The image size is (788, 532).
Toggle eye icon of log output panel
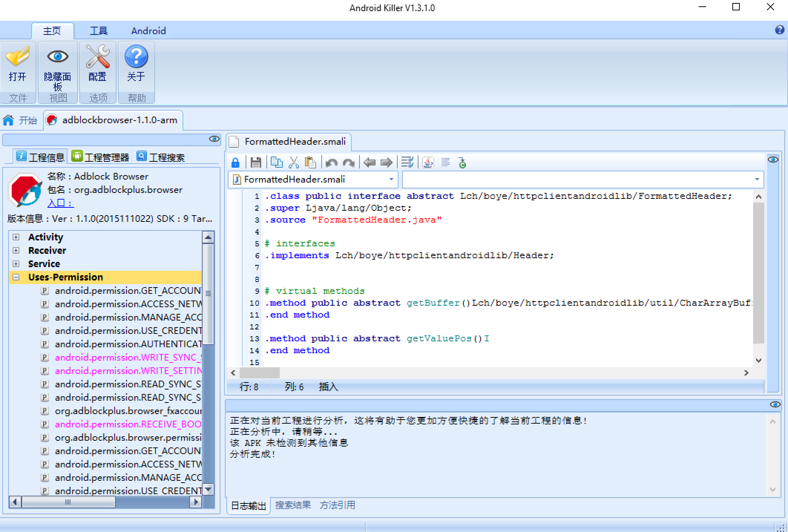coord(775,404)
